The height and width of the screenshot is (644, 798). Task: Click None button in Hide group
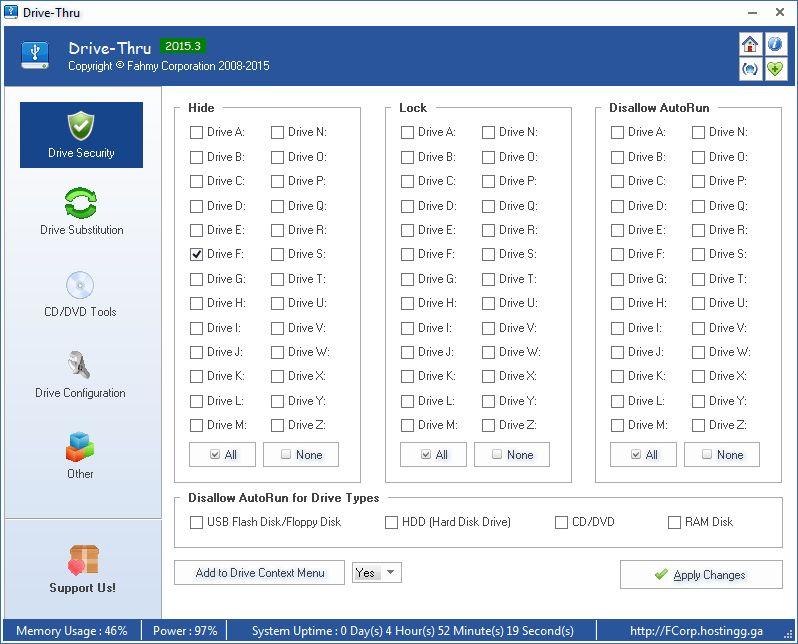click(x=301, y=455)
